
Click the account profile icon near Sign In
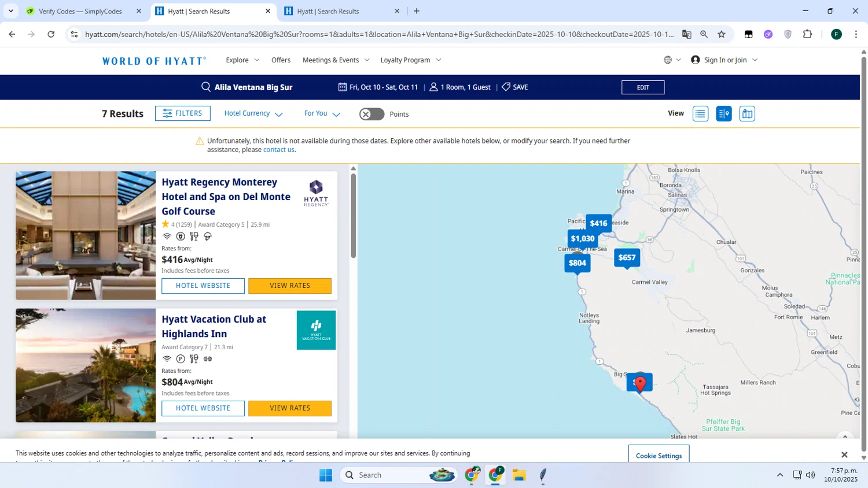696,60
